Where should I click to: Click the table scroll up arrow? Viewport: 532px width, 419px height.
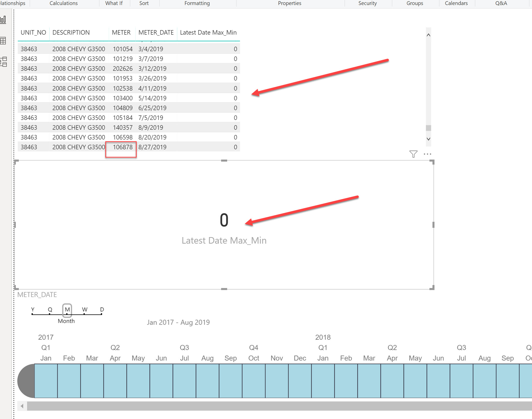tap(428, 35)
